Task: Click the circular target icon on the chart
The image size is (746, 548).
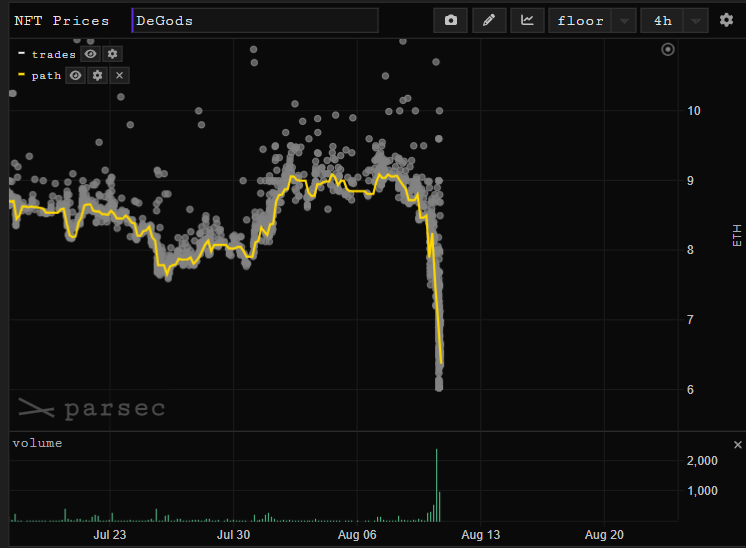Action: 668,49
